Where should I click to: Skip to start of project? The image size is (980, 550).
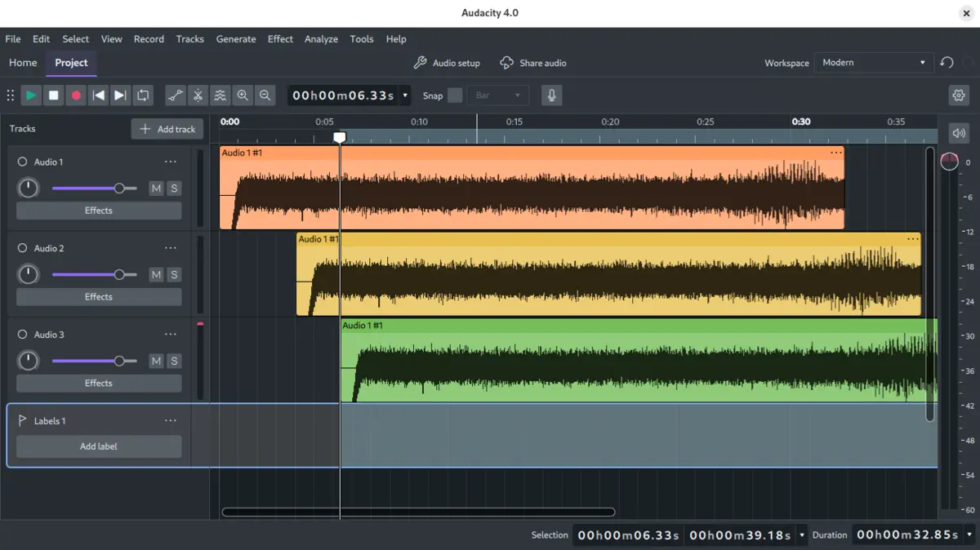click(x=98, y=95)
